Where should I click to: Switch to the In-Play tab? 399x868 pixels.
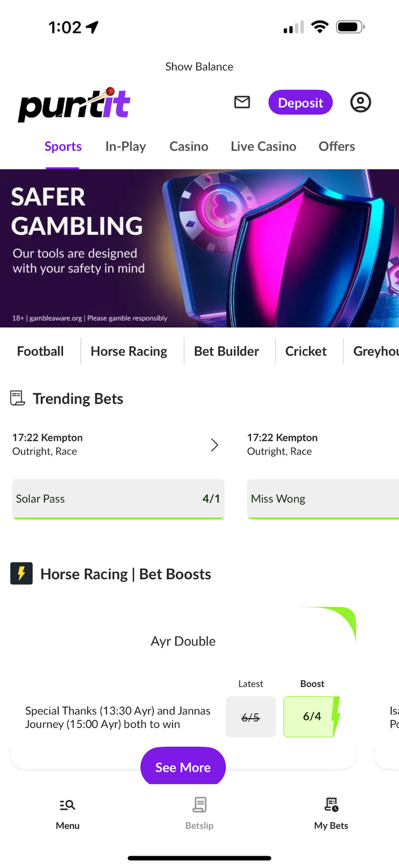126,147
